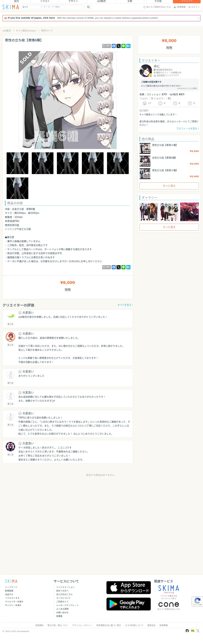203x644 pixels.
Task: Open the イラスト top tab
Action: [x=45, y=1]
